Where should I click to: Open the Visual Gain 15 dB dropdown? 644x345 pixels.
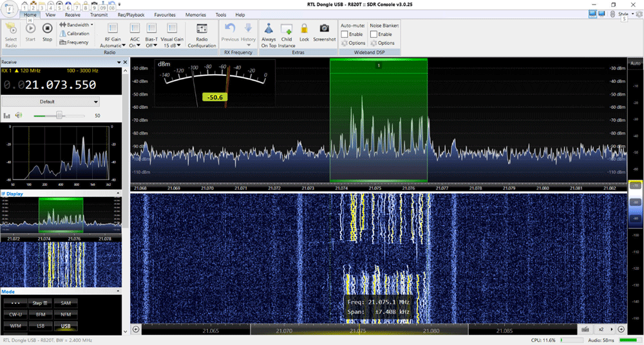(172, 35)
